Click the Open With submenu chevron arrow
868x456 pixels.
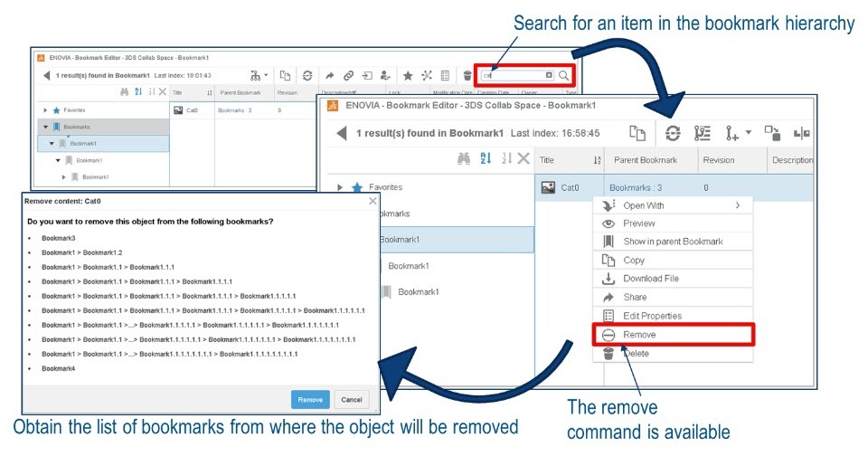pyautogui.click(x=738, y=205)
